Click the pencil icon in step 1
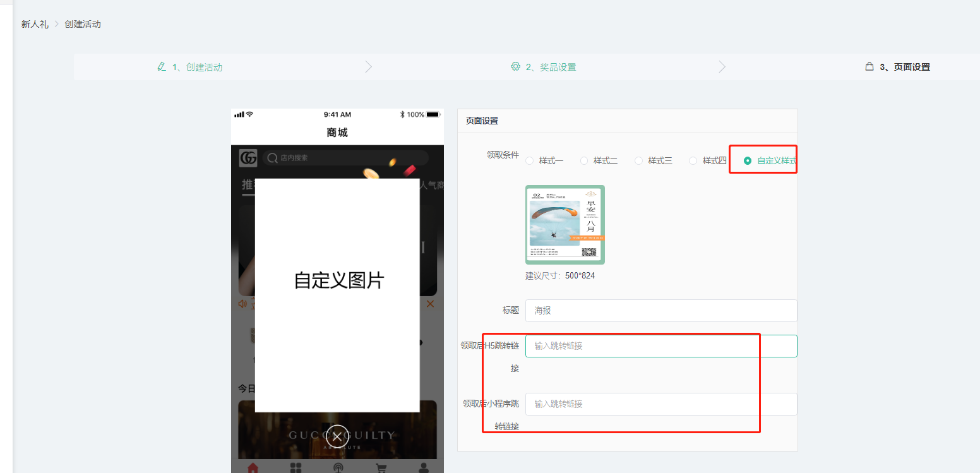The height and width of the screenshot is (473, 980). (162, 67)
